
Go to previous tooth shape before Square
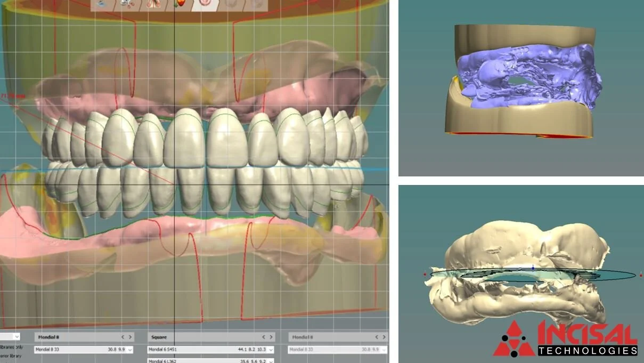(264, 337)
